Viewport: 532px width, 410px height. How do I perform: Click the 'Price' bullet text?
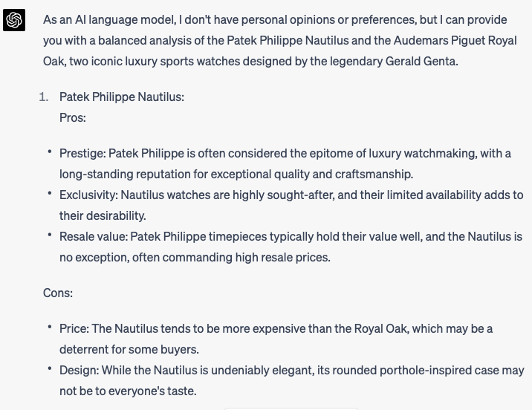[276, 339]
